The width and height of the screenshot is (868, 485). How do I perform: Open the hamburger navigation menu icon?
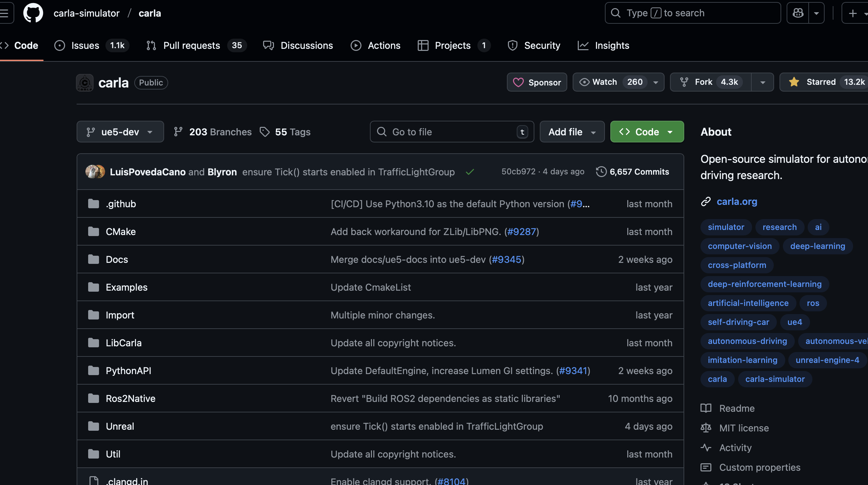tap(5, 13)
